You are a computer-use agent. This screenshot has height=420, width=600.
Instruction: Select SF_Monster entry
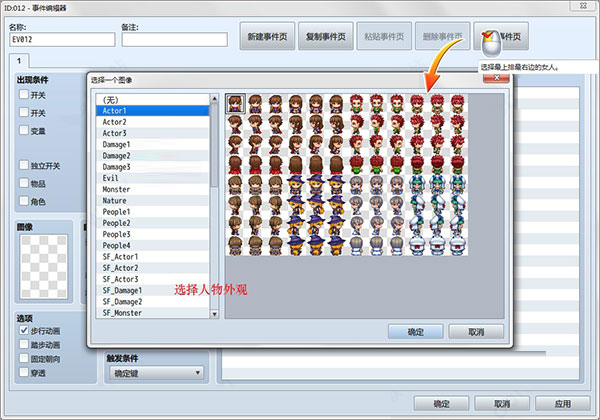point(153,313)
